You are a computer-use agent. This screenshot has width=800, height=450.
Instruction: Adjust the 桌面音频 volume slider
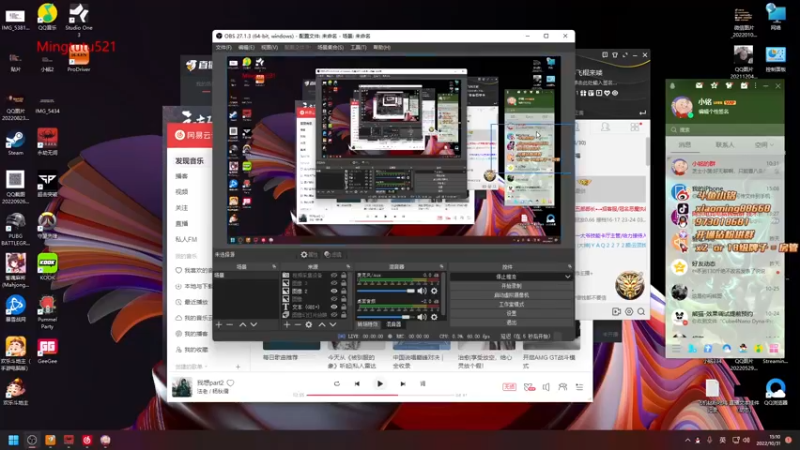click(386, 317)
